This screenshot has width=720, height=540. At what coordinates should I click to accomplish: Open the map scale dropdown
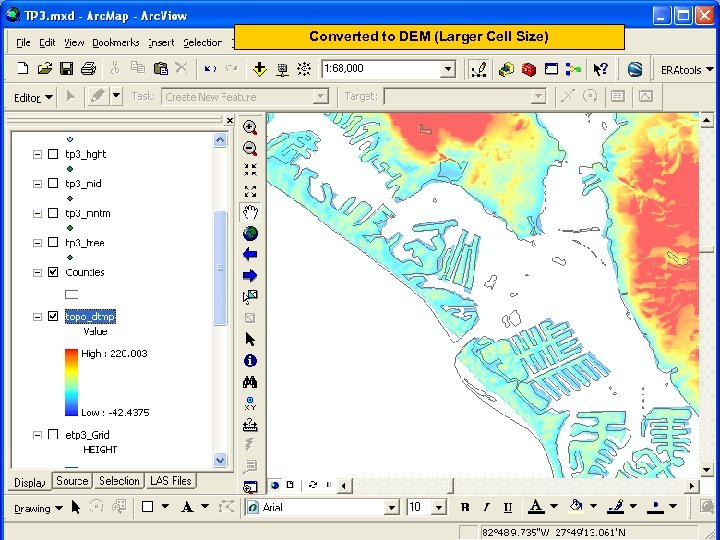(448, 69)
